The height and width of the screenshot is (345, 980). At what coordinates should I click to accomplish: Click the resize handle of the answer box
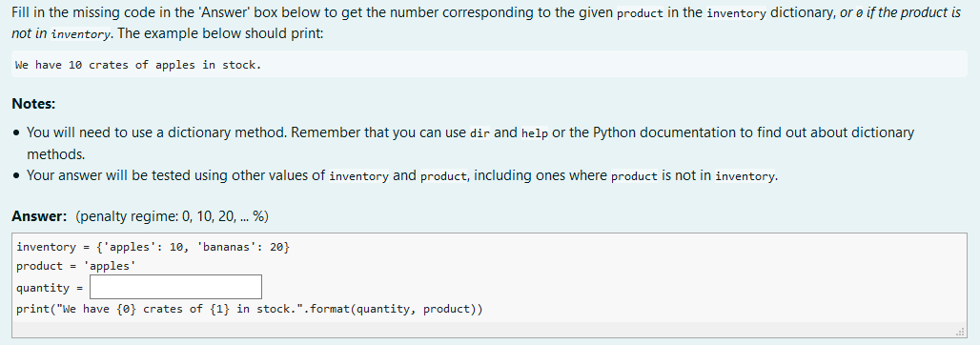tap(960, 332)
